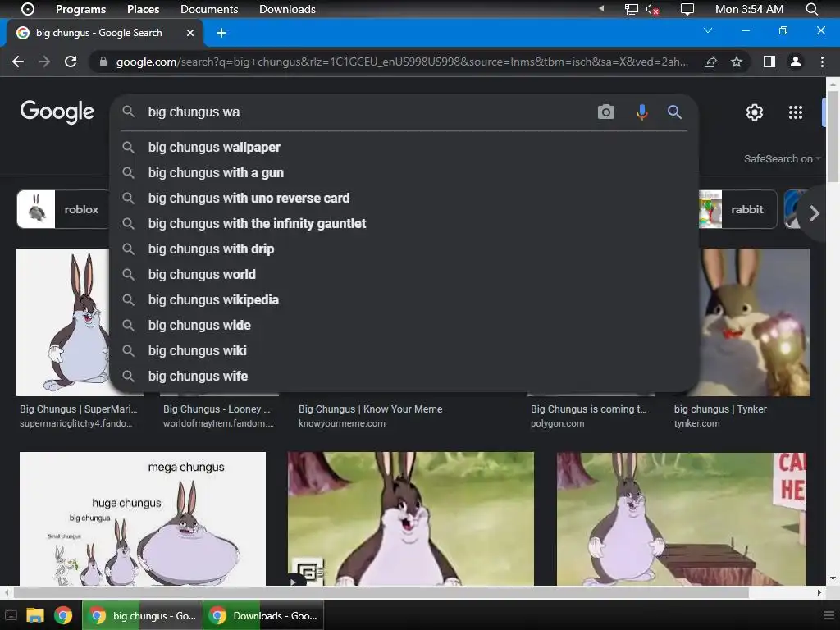This screenshot has width=840, height=630.
Task: Choose suggestion big chungus wife
Action: (404, 376)
